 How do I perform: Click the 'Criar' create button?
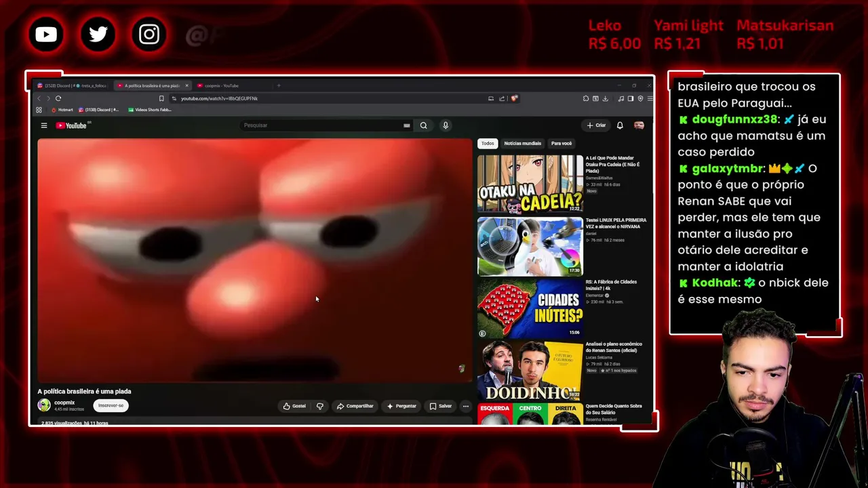coord(597,125)
